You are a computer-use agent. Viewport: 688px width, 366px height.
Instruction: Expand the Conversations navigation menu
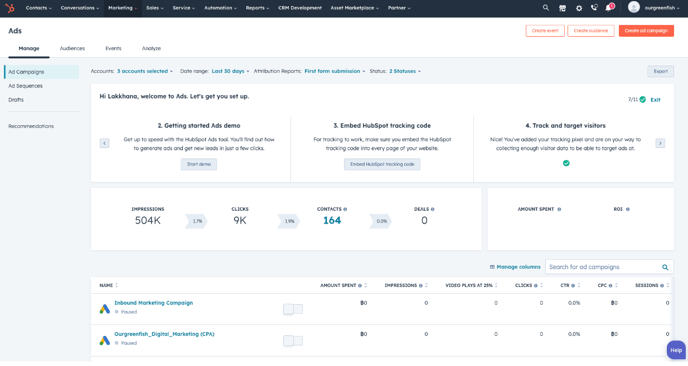click(80, 8)
